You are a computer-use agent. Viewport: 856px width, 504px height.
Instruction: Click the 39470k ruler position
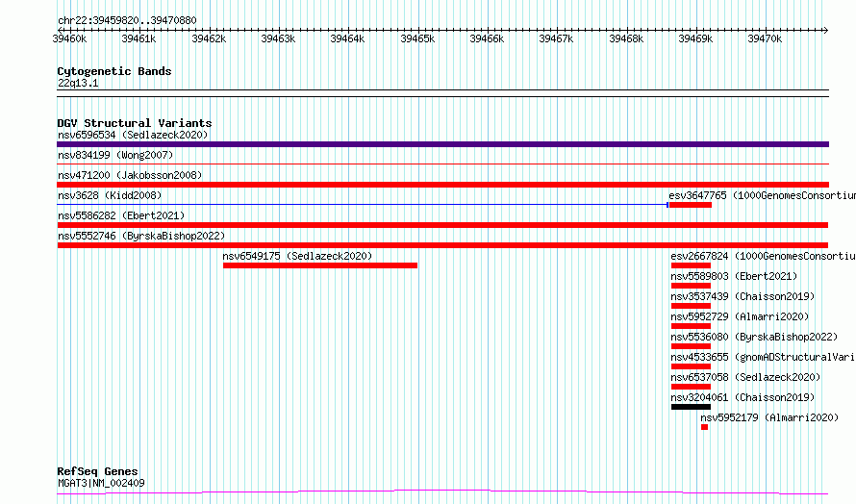click(765, 38)
